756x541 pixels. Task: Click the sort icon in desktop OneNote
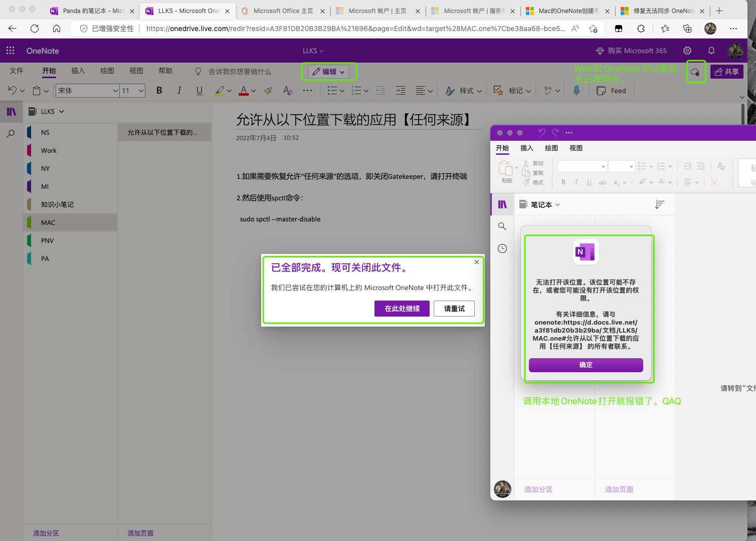coord(660,204)
